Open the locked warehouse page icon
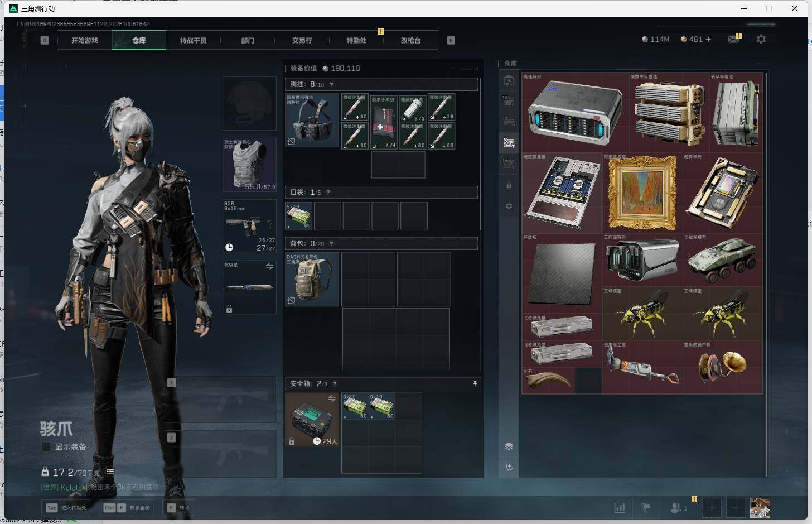812x524 pixels. click(x=509, y=185)
